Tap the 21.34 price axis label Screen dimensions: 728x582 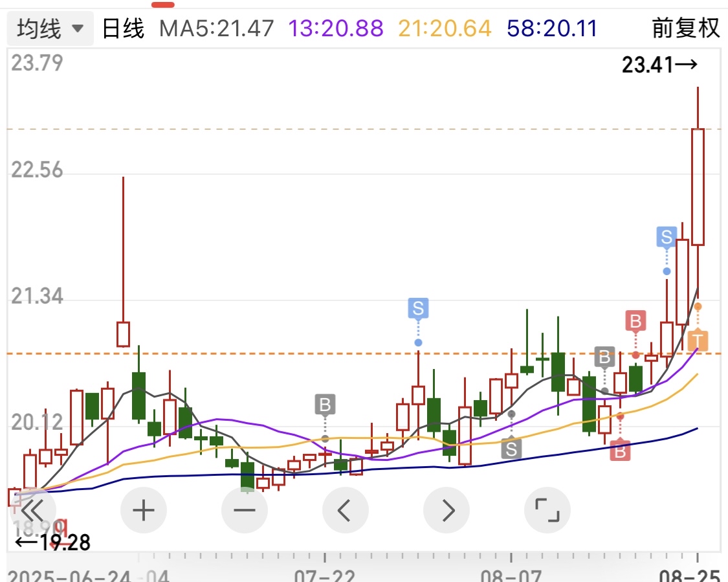pos(37,296)
